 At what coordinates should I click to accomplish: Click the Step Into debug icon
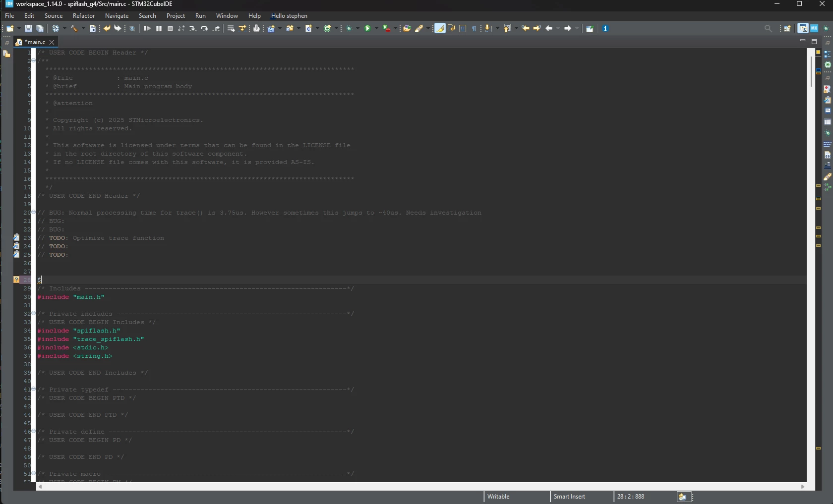point(193,29)
